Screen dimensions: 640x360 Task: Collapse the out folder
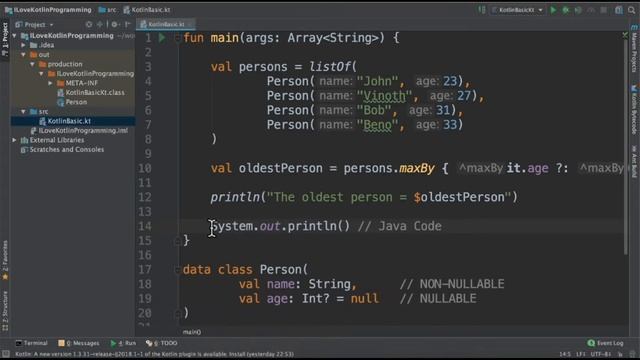pos(24,55)
